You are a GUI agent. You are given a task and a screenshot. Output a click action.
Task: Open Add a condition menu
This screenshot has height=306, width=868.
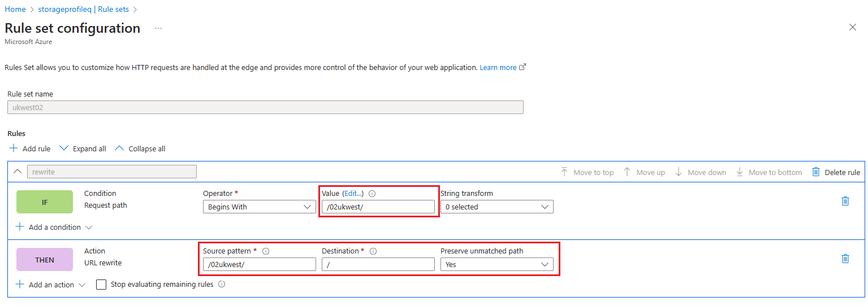(x=54, y=227)
